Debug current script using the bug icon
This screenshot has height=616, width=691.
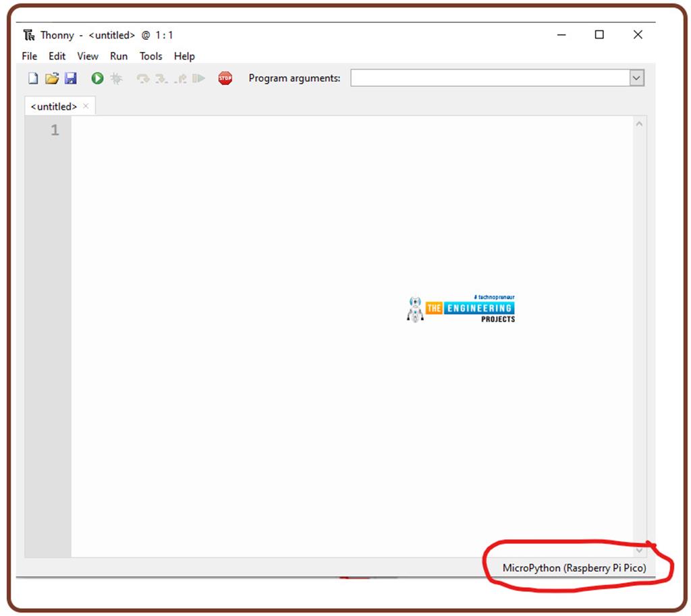click(x=117, y=78)
